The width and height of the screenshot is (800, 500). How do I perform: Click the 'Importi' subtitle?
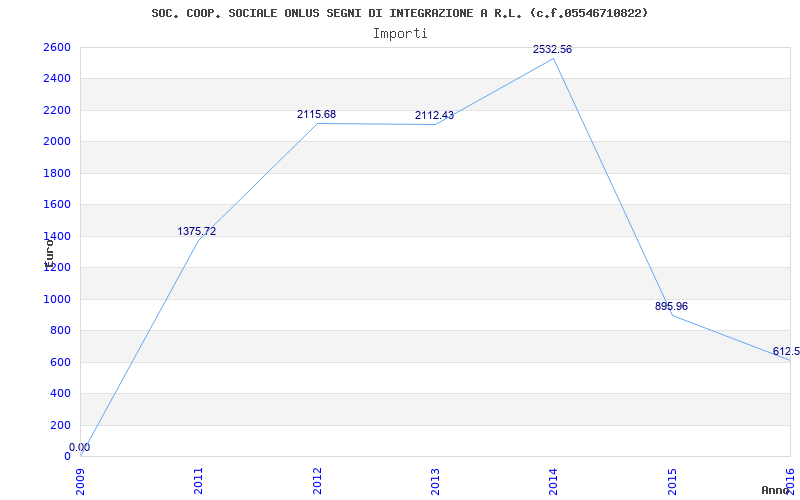400,33
